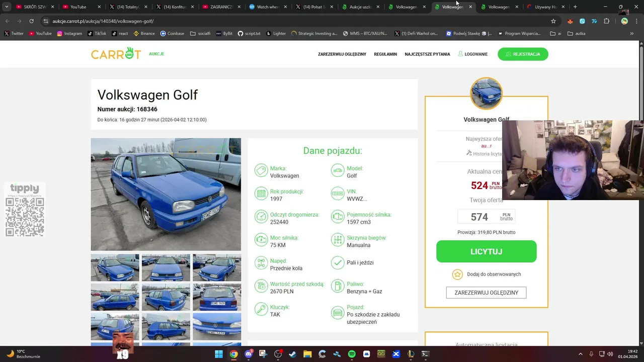The height and width of the screenshot is (362, 644).
Task: Open the REGULAMIN page
Action: tap(385, 54)
